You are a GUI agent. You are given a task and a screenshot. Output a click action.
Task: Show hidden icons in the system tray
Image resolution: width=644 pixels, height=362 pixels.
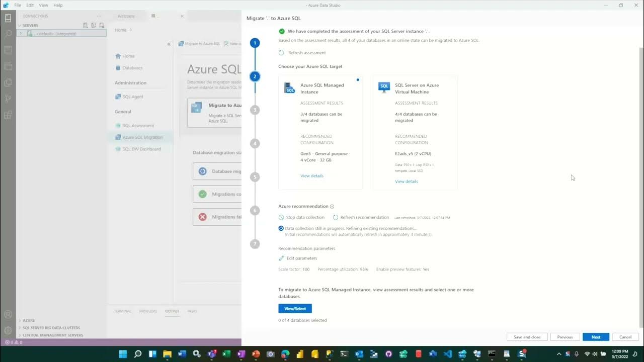tap(559, 354)
